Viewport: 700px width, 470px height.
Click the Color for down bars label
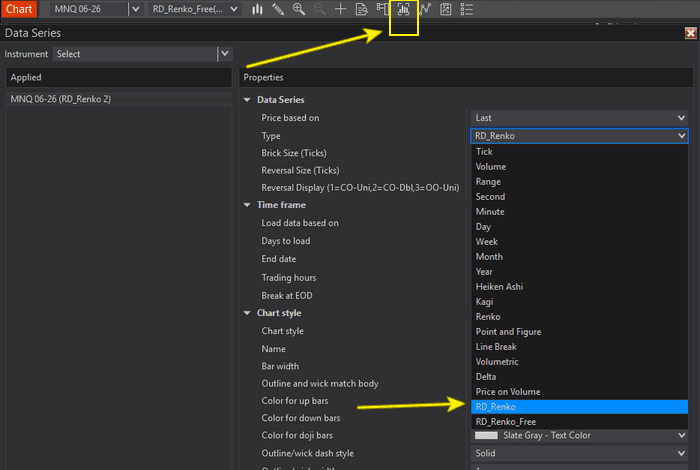click(300, 418)
